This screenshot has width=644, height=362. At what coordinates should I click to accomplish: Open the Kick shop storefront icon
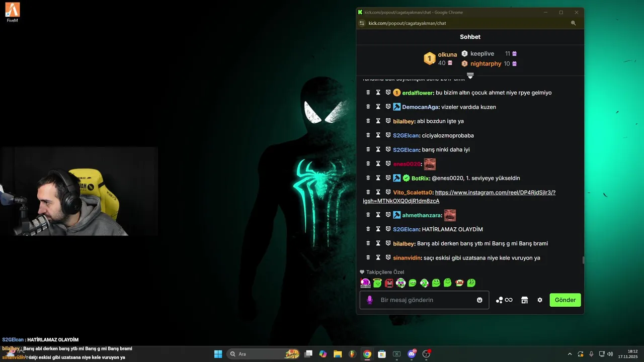click(x=524, y=300)
